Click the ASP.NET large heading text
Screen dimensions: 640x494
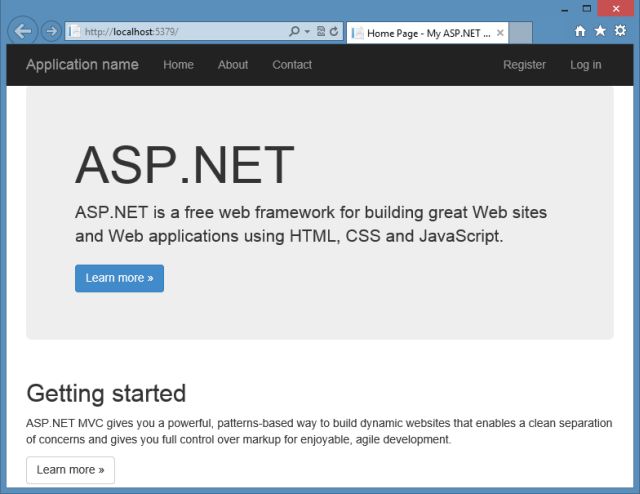[x=184, y=165]
